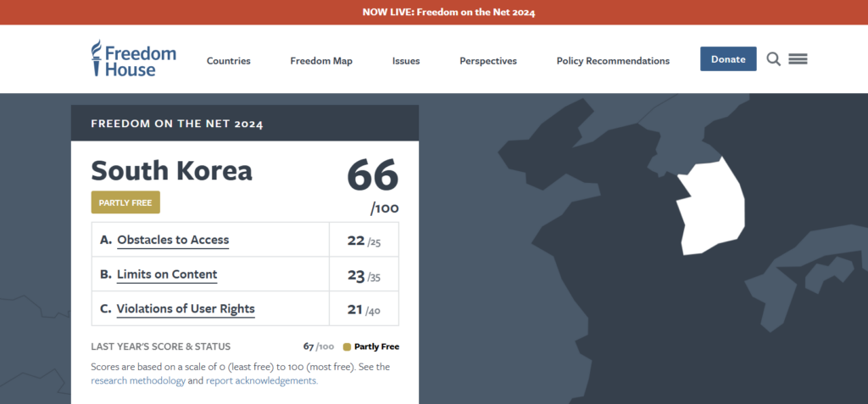The width and height of the screenshot is (868, 404).
Task: Open Policy Recommendations page
Action: [613, 61]
